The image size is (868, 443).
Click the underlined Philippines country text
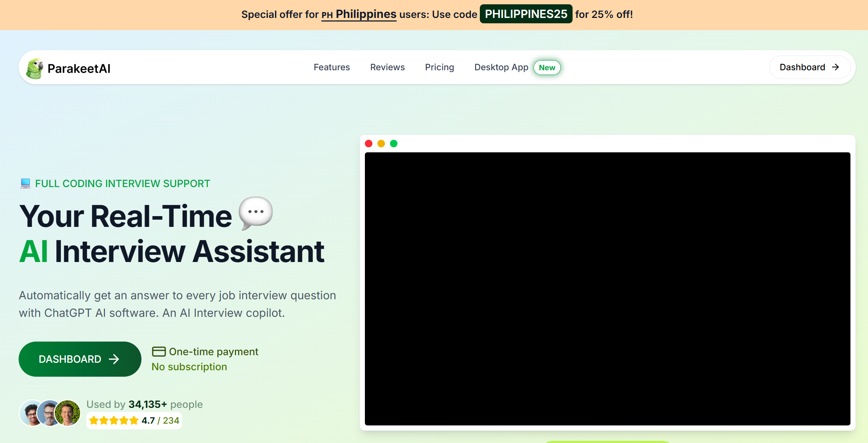pos(366,14)
